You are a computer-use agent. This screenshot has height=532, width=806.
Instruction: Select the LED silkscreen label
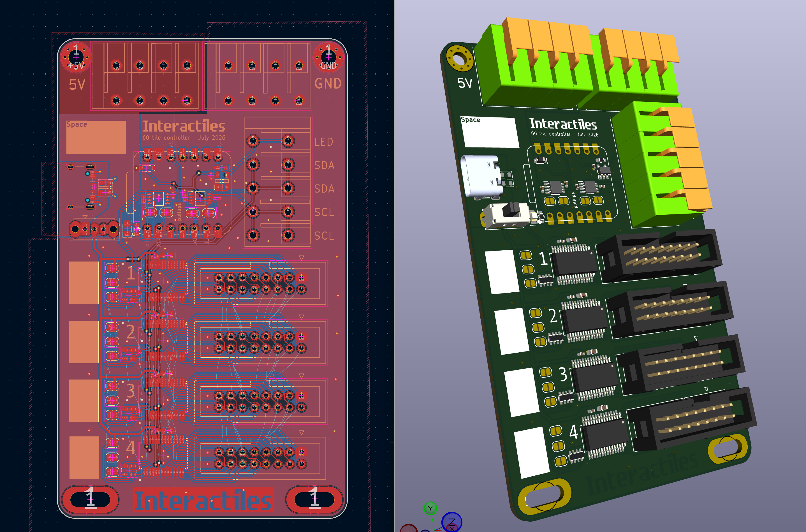(x=324, y=142)
